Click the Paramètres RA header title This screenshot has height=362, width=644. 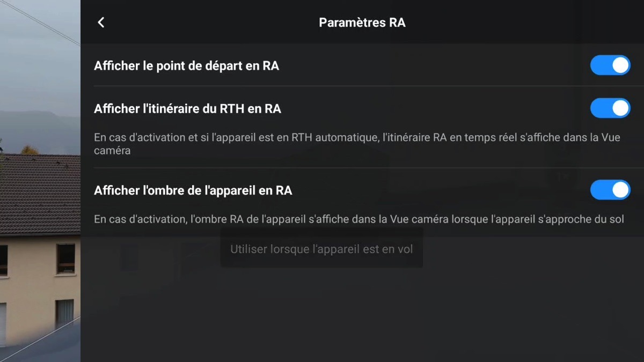click(362, 23)
